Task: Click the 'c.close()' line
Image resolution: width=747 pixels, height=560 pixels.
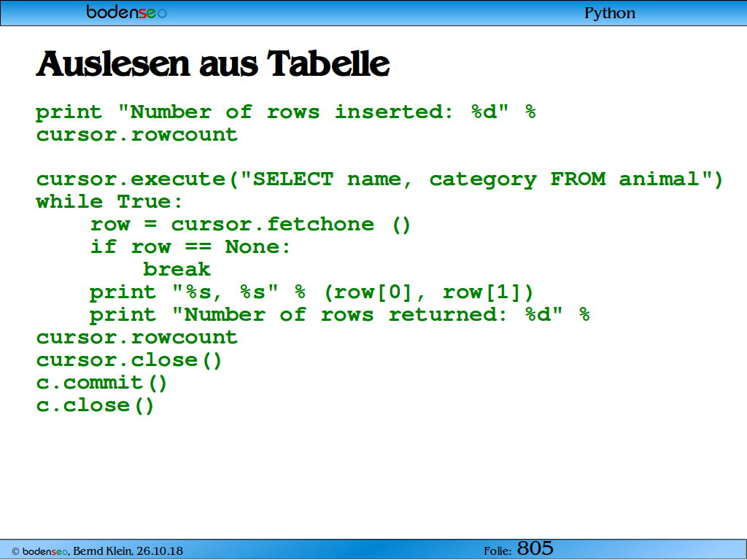Action: click(x=96, y=405)
